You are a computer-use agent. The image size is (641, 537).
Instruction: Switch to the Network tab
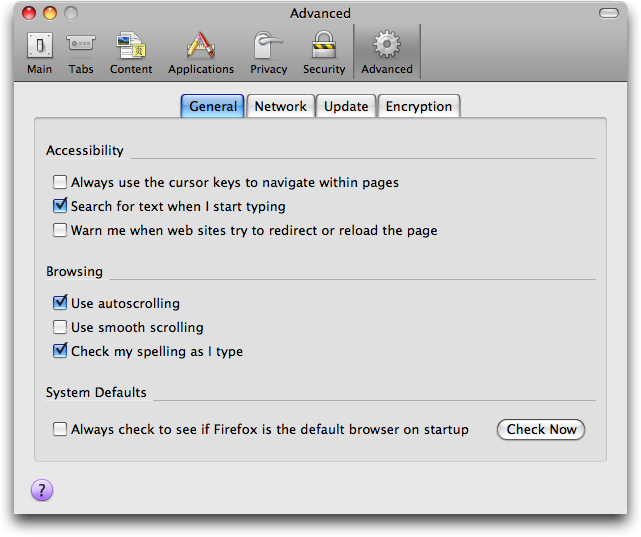click(x=280, y=107)
